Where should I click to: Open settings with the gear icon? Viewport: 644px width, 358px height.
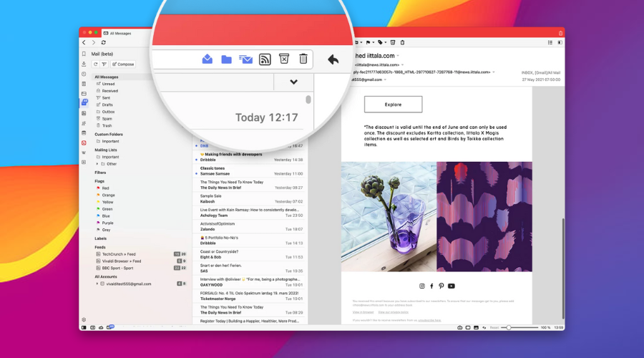click(84, 320)
